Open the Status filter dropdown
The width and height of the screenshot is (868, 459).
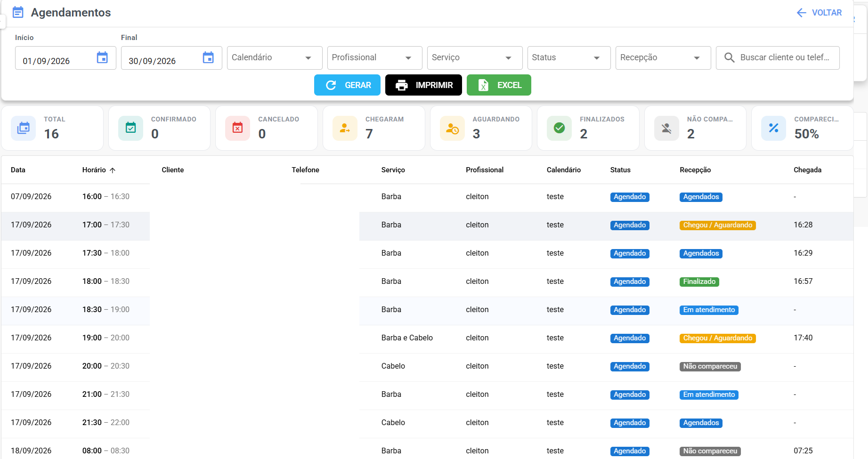[x=569, y=58]
